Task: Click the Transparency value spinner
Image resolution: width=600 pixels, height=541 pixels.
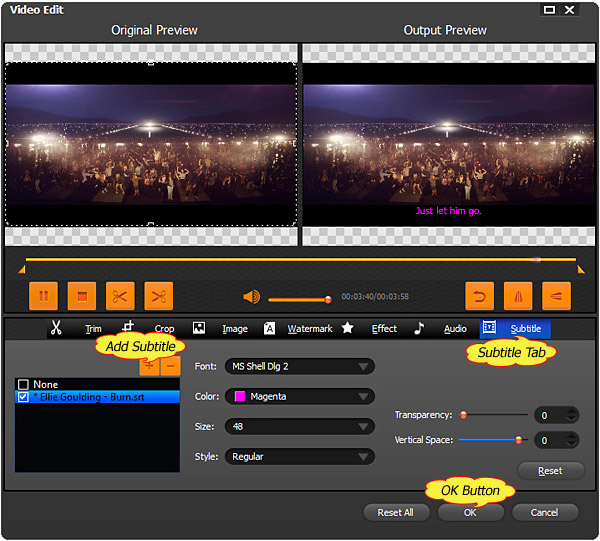Action: [556, 415]
